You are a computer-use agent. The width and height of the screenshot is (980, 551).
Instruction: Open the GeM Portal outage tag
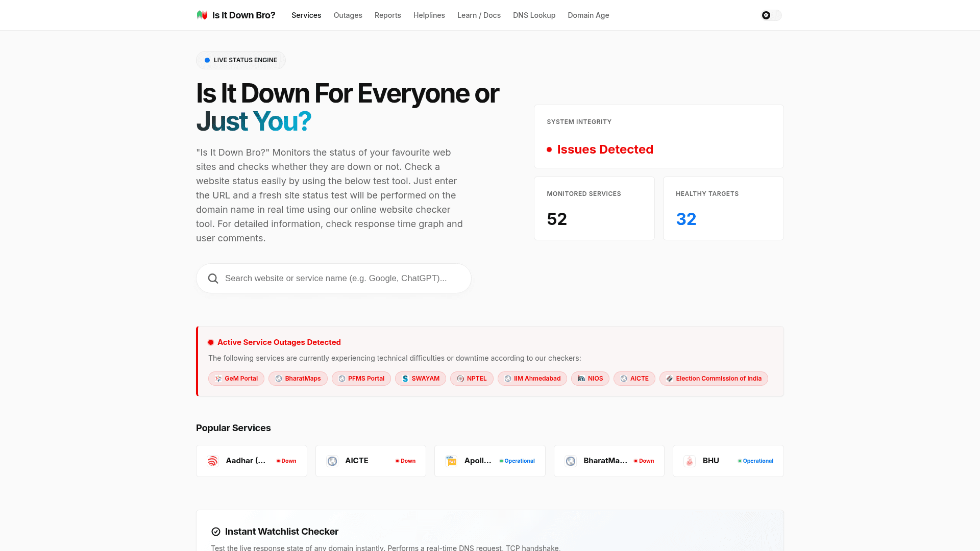click(x=236, y=379)
